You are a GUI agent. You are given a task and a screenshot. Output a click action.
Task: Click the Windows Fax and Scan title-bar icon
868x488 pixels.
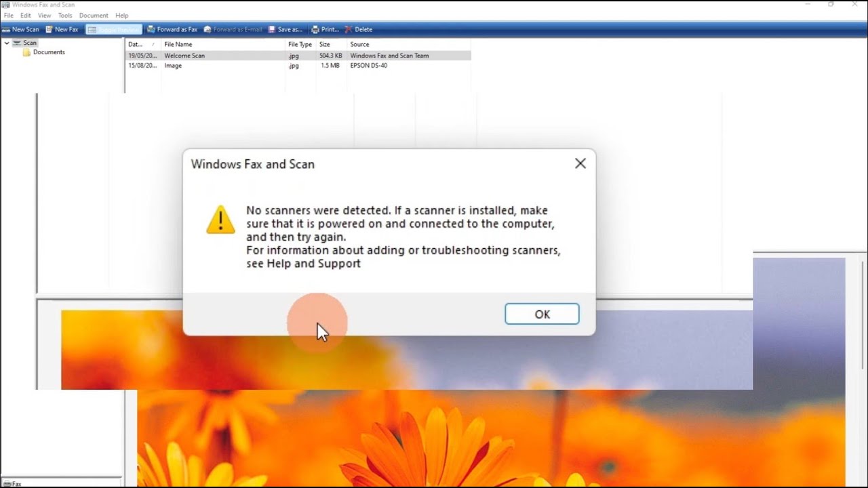[5, 5]
